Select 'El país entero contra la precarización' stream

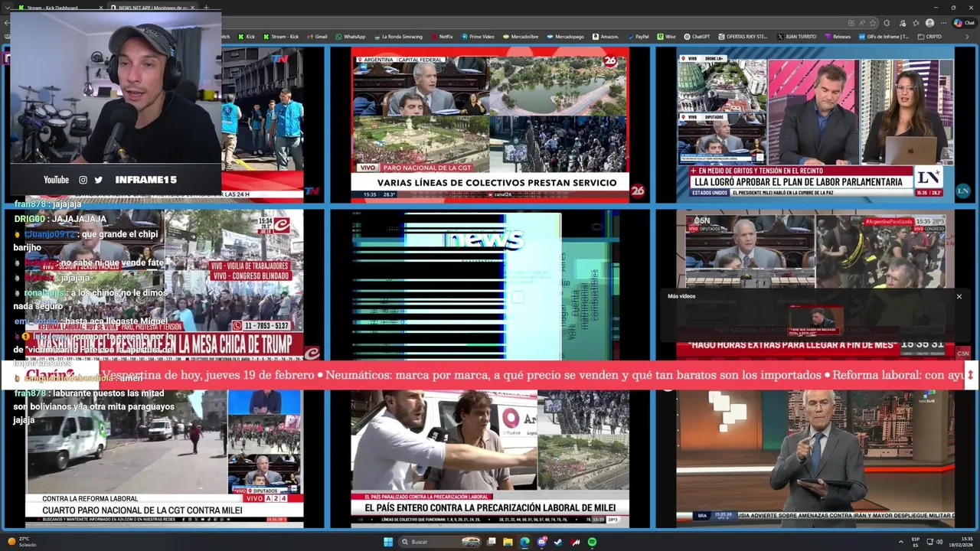[x=490, y=458]
